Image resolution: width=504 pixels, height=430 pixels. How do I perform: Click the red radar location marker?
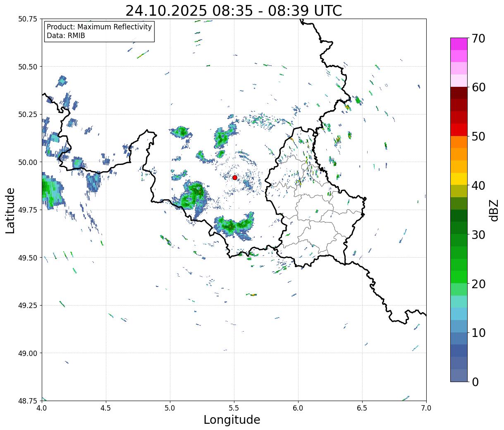[235, 177]
